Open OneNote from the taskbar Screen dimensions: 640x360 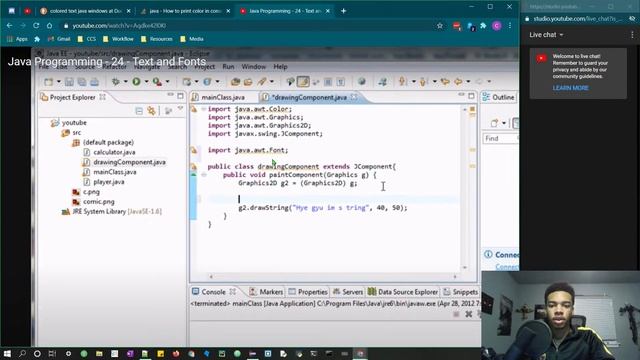point(130,353)
